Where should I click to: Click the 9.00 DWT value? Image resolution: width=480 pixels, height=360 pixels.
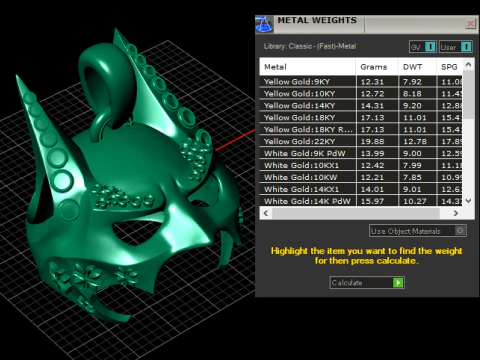pyautogui.click(x=412, y=154)
